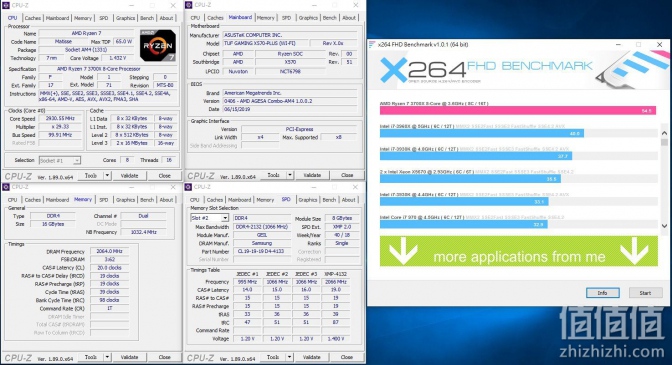Expand the Tools dropdown arrow in the CPU window
This screenshot has height=365, width=672.
pyautogui.click(x=107, y=176)
